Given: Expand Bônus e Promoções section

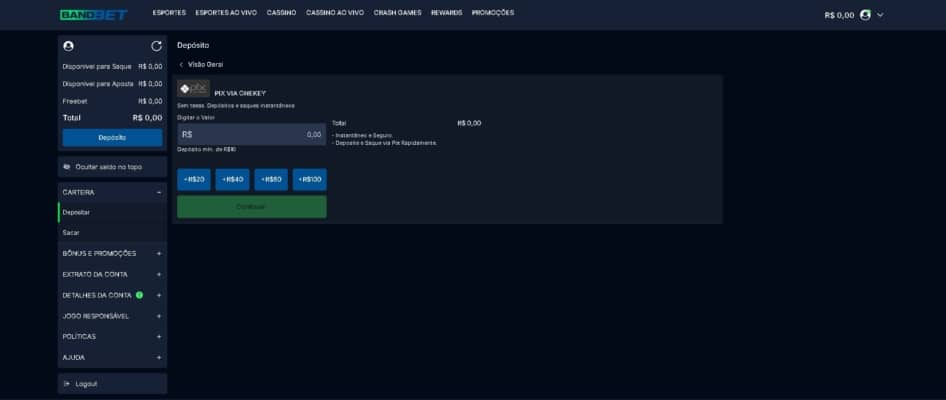Looking at the screenshot, I should point(159,253).
